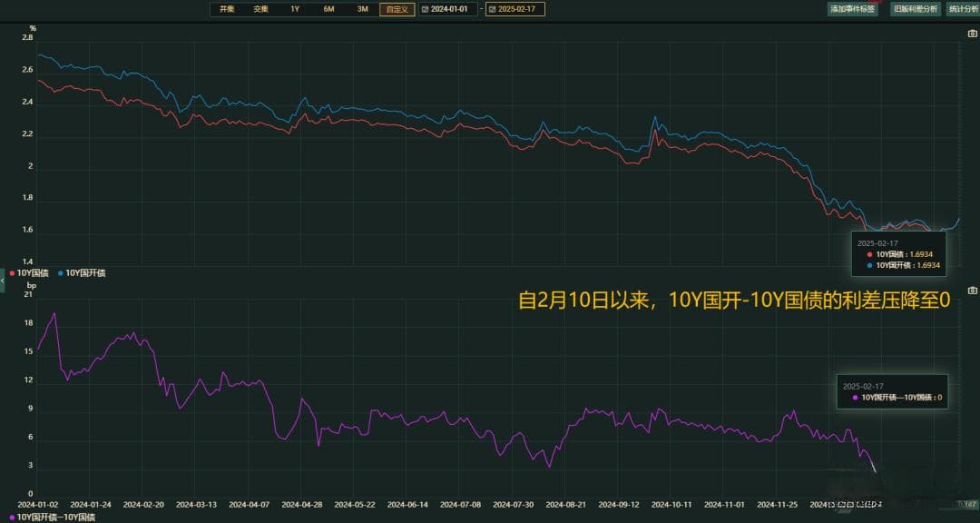Screen dimensions: 980x523
Task: Click the camera snapshot icon of lower chart
Action: pyautogui.click(x=972, y=291)
